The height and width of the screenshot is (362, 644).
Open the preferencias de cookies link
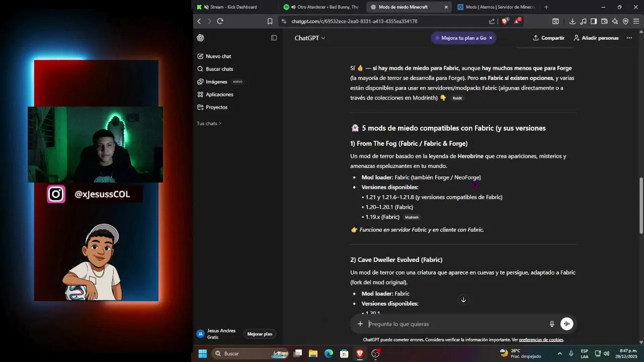[x=541, y=340]
